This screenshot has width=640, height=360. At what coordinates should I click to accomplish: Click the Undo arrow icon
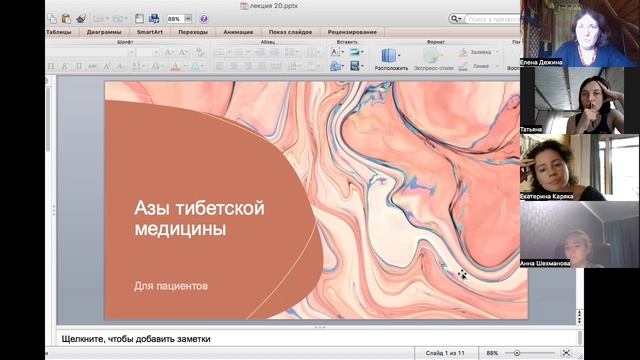[x=98, y=19]
